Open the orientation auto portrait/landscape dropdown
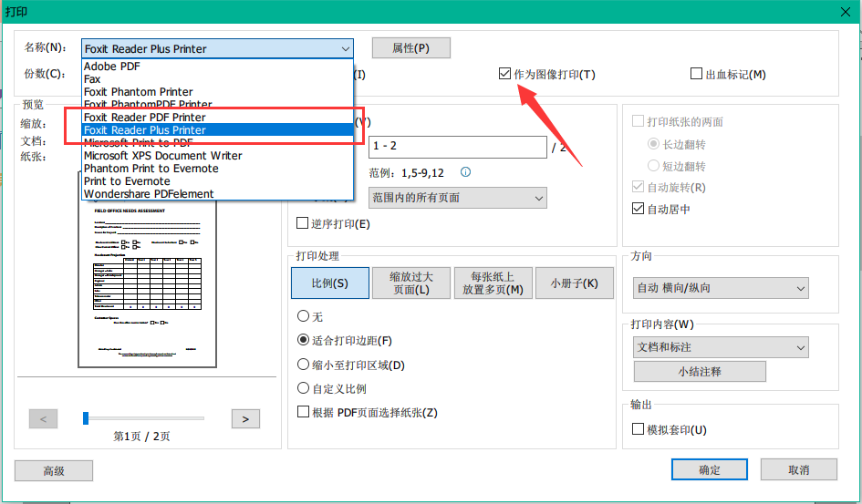This screenshot has width=862, height=504. tap(721, 288)
